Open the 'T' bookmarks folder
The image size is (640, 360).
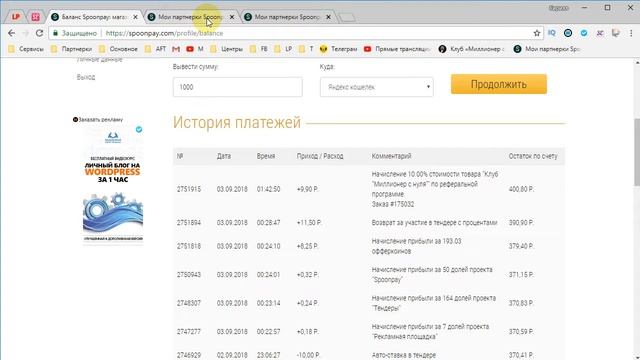tap(306, 49)
